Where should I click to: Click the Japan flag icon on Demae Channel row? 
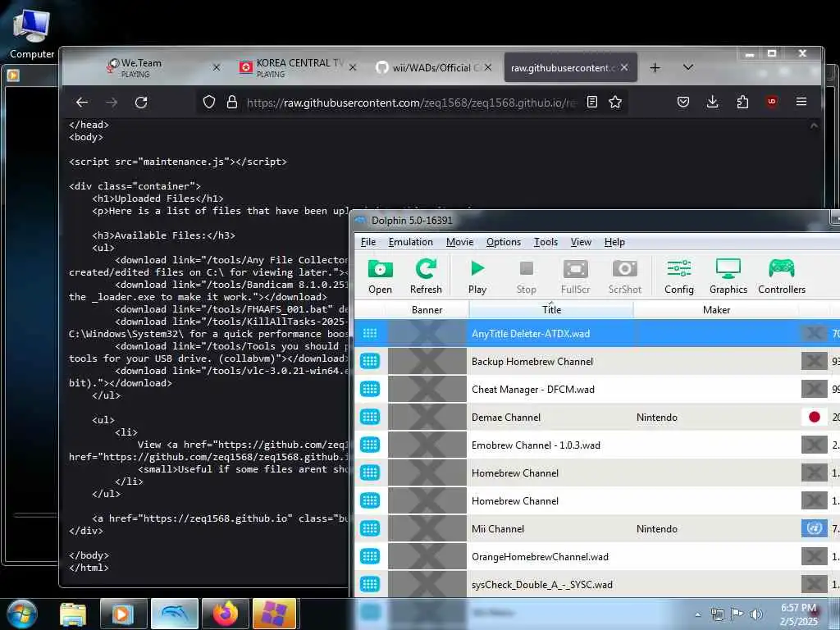[x=815, y=417]
